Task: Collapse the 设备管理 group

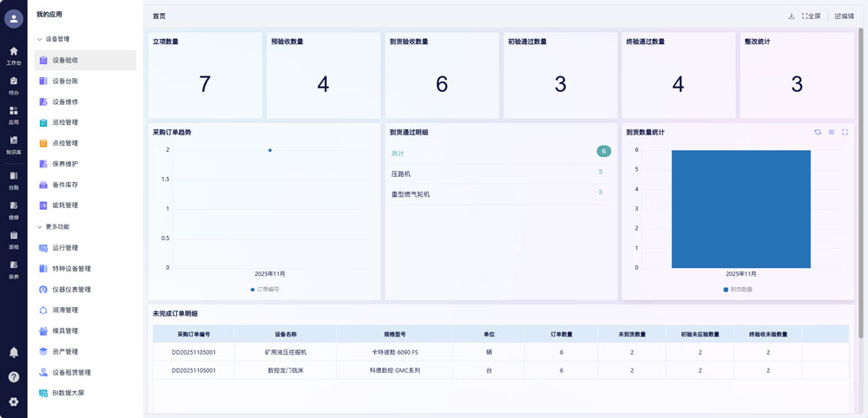Action: point(40,39)
